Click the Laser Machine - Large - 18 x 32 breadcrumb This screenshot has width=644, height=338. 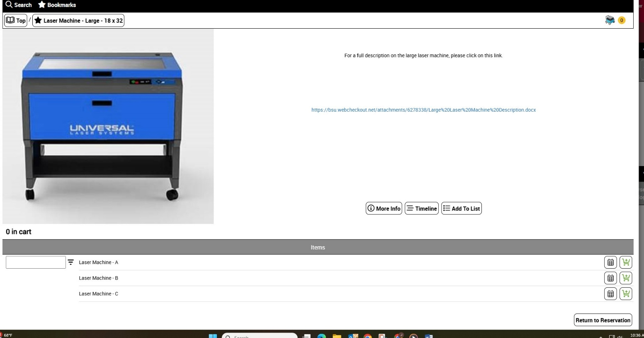[x=78, y=20]
